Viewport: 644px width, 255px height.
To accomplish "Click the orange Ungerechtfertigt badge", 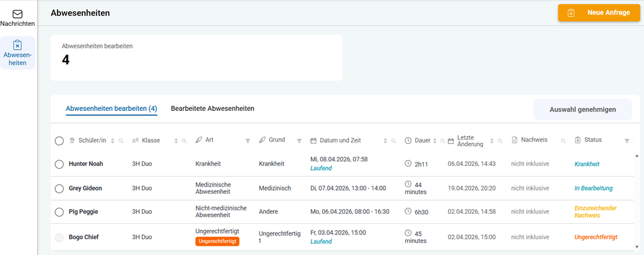I will tap(218, 242).
